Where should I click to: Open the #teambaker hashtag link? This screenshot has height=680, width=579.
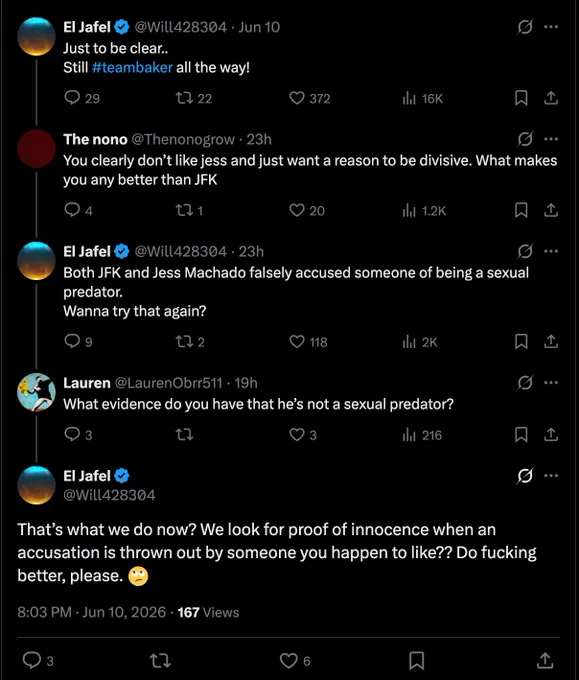pyautogui.click(x=132, y=68)
